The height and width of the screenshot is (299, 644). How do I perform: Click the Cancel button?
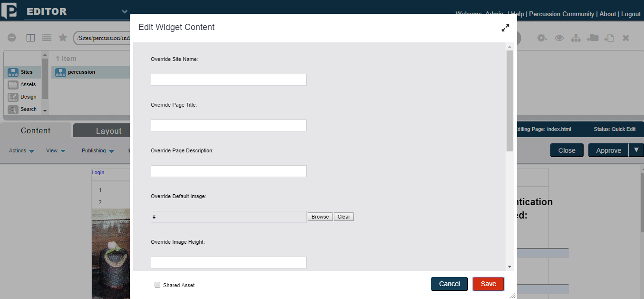449,284
